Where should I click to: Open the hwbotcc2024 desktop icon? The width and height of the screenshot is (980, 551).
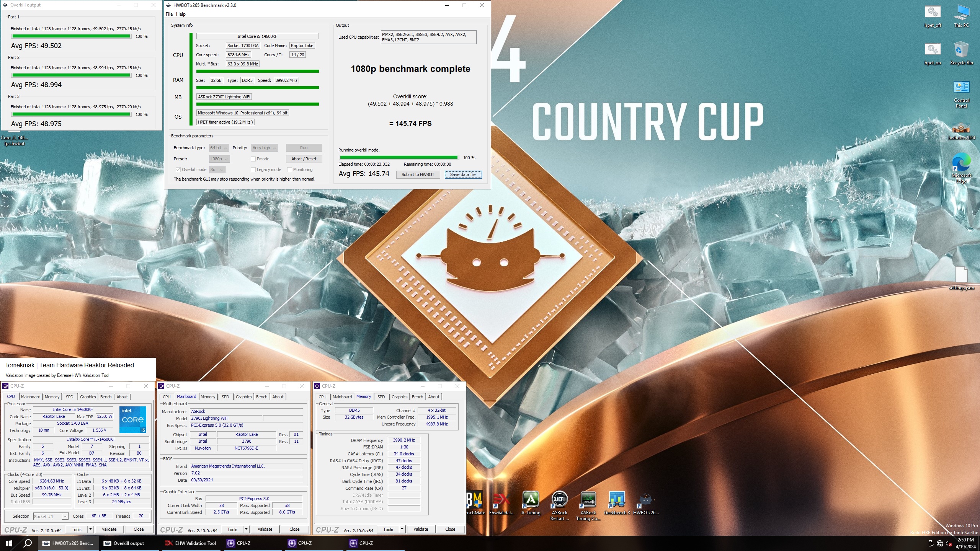coord(961,131)
